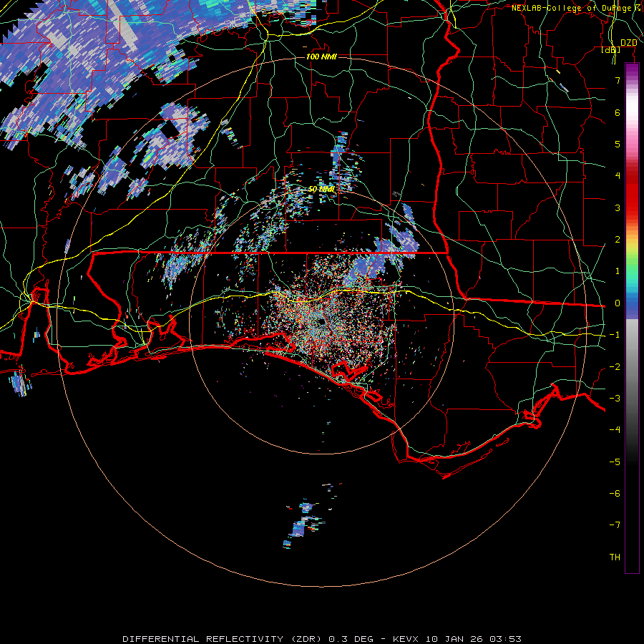644x644 pixels.
Task: Click the "TH" threshold label on scale
Action: (615, 557)
